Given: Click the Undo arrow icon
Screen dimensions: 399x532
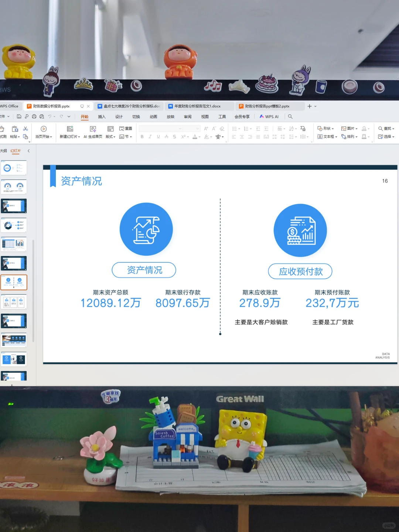Looking at the screenshot, I should click(x=50, y=116).
